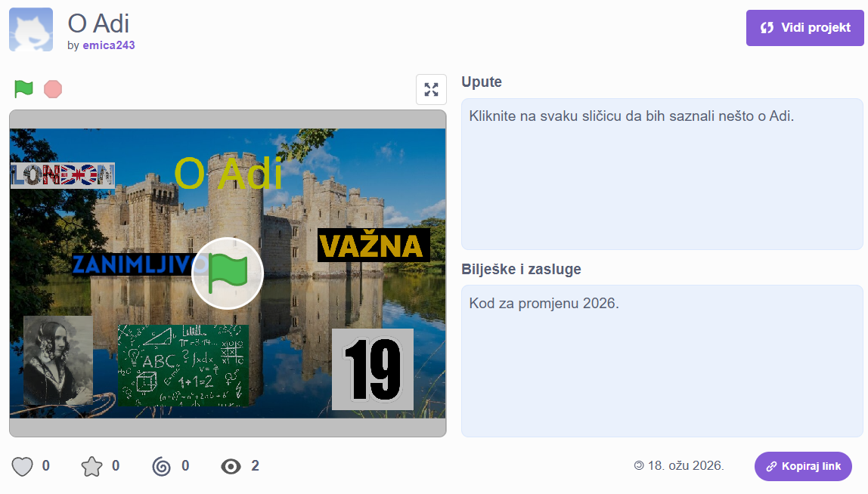View remixes via the spiral icon
The height and width of the screenshot is (494, 868).
tap(161, 466)
